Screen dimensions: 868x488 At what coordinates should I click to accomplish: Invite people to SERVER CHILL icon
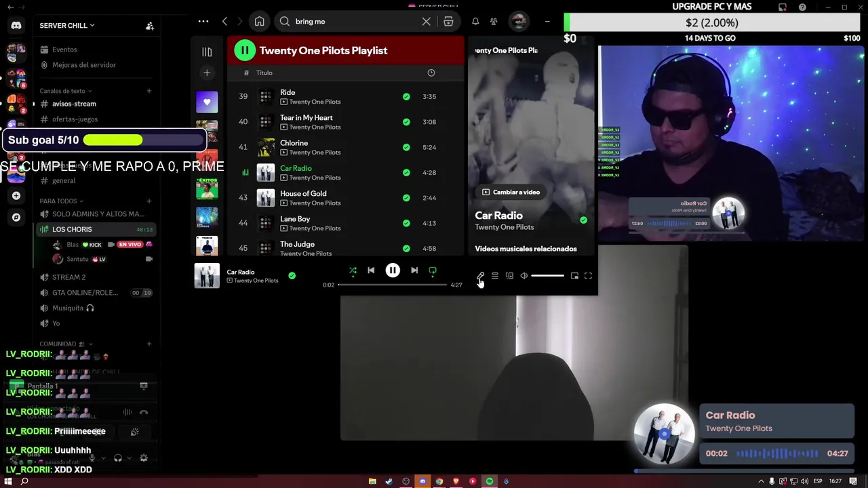click(x=150, y=26)
